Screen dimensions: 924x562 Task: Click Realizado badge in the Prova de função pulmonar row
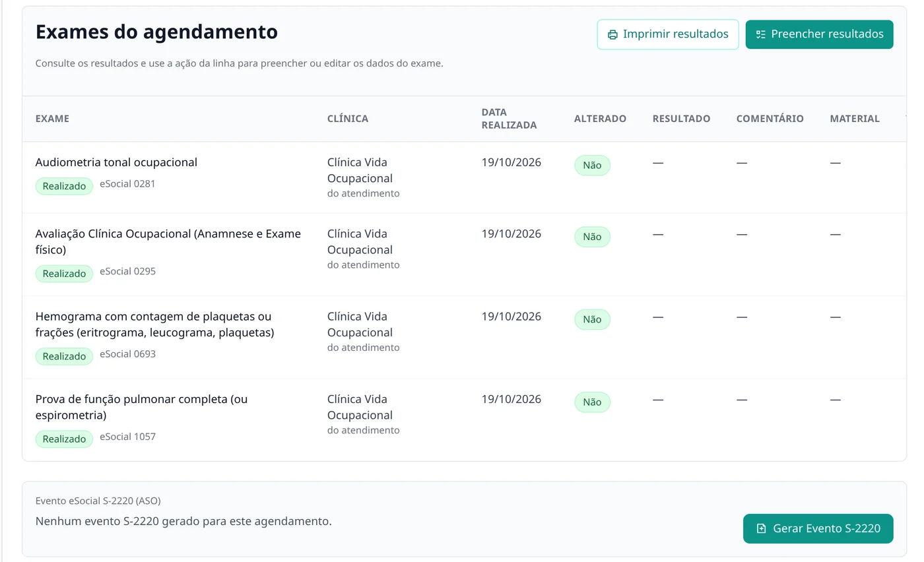tap(64, 439)
